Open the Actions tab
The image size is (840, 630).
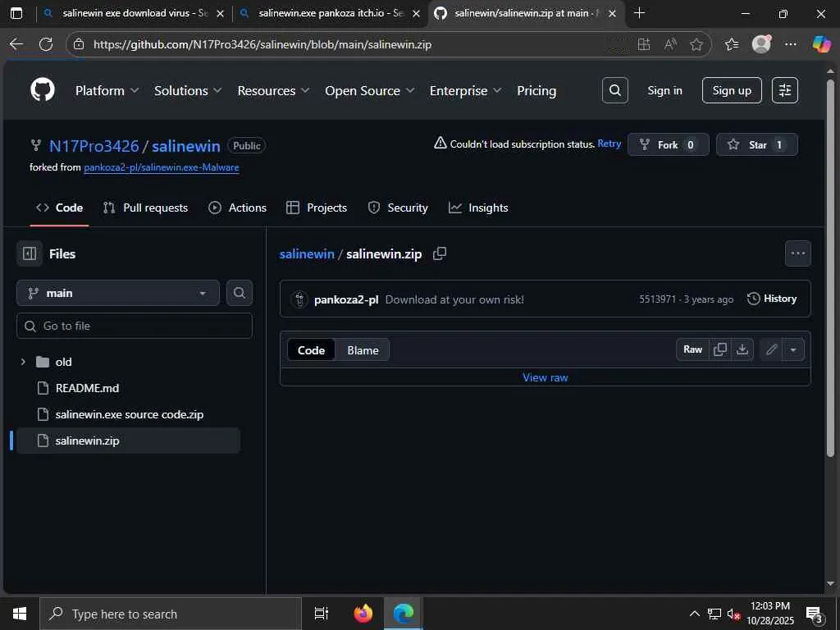tap(237, 208)
